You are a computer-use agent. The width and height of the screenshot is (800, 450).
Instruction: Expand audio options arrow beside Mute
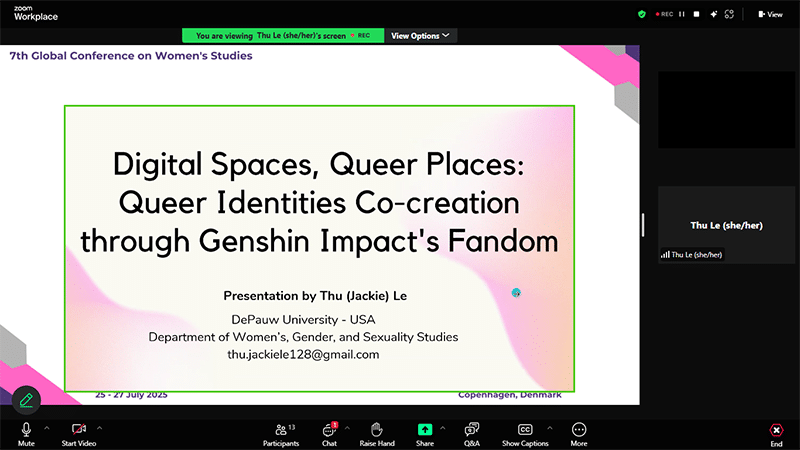[x=47, y=427]
